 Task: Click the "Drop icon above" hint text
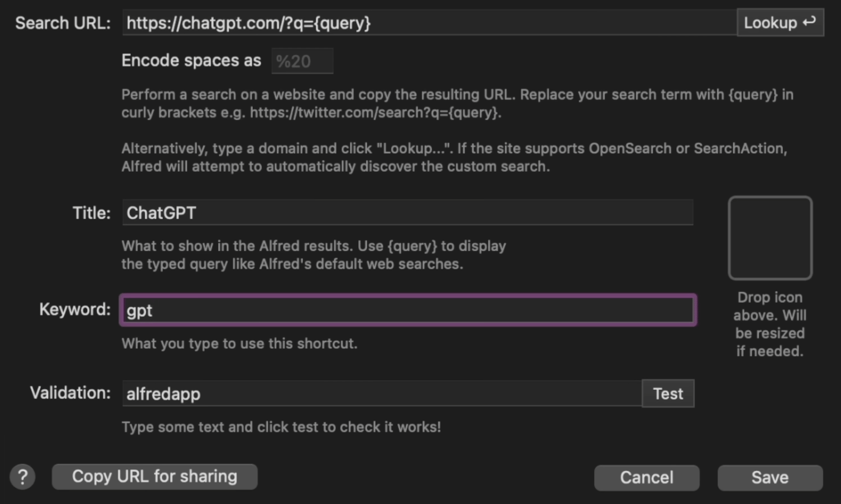click(x=770, y=324)
